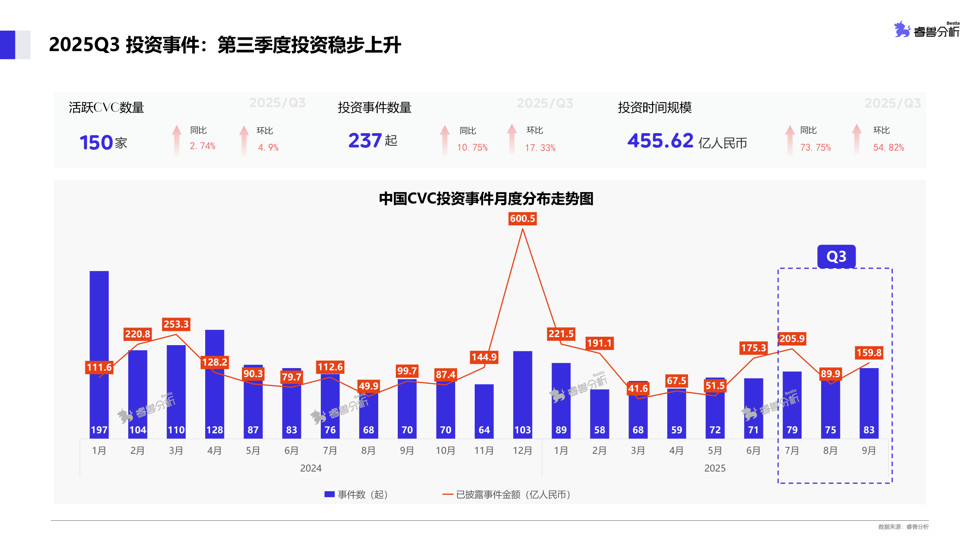Click the 环比 up arrow beside 54.82%
This screenshot has height=551, width=980.
click(856, 140)
